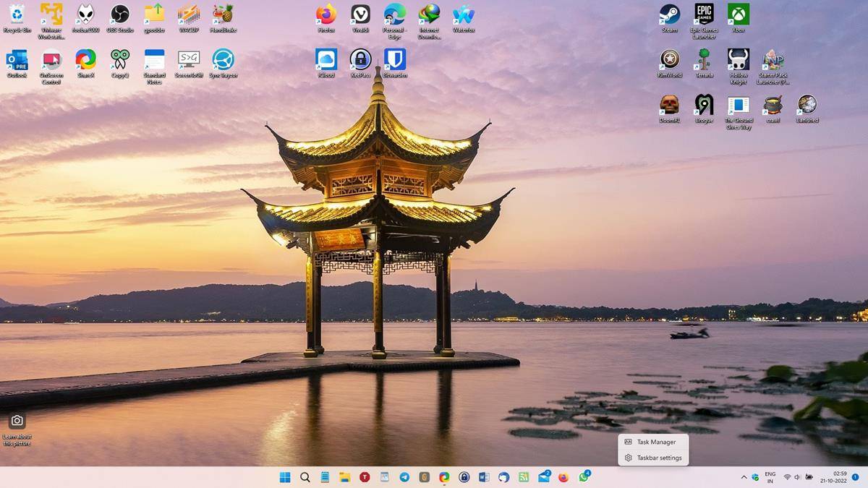Open Windows Search from the taskbar
This screenshot has width=868, height=488.
305,477
